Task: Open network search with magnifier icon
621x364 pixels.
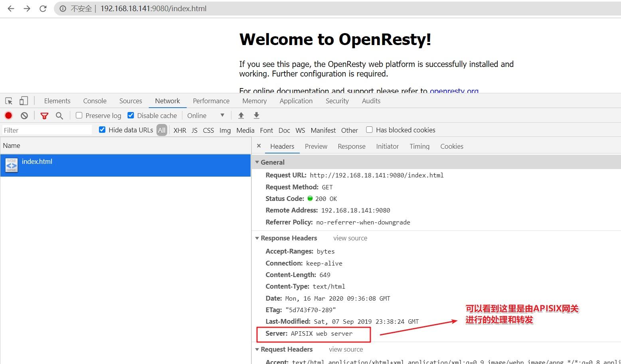Action: [59, 116]
